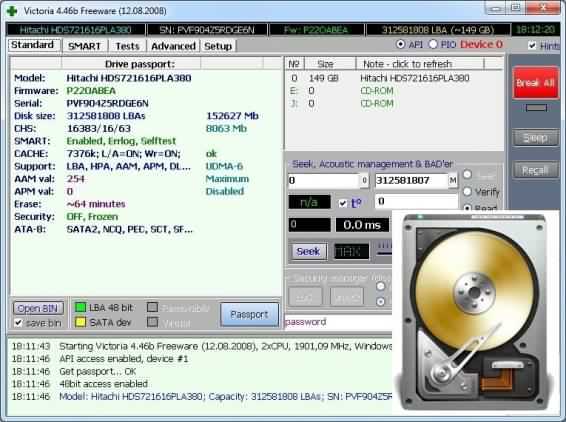The height and width of the screenshot is (422, 566).
Task: Open the Advanced tab
Action: coord(173,46)
